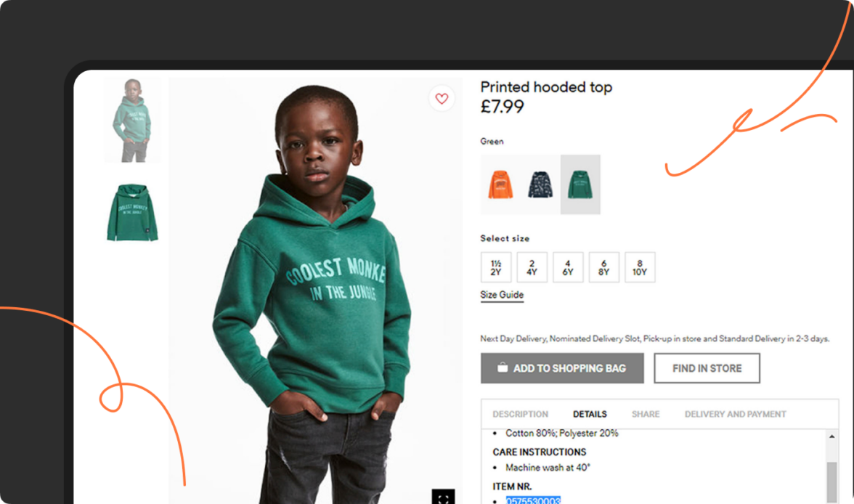This screenshot has width=854, height=504.
Task: Open the Size Guide link
Action: coord(502,295)
